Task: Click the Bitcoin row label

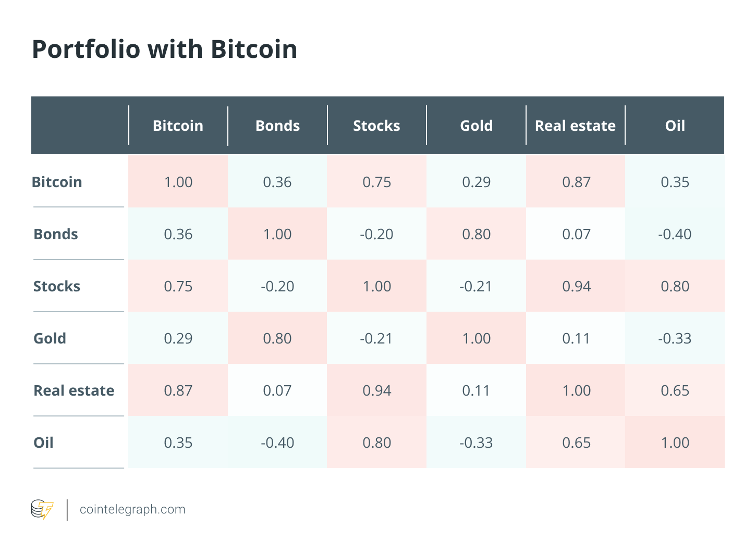Action: (x=57, y=182)
